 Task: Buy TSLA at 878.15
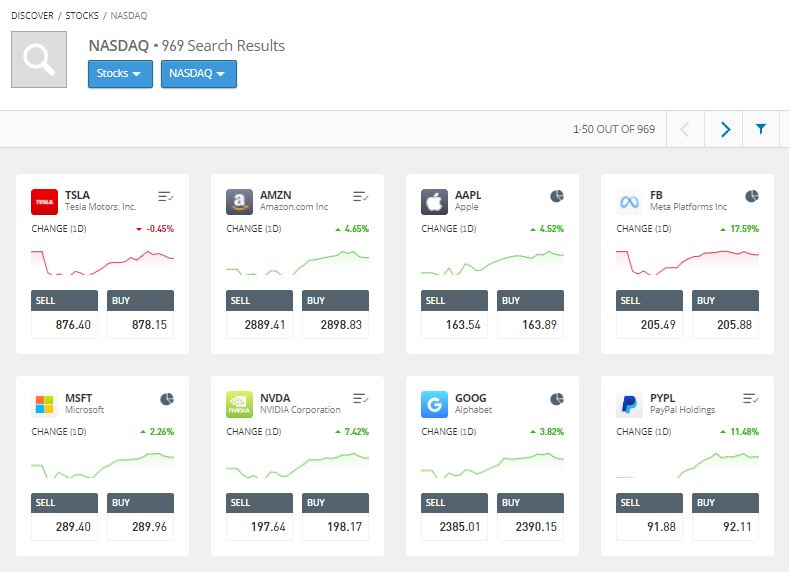coord(140,314)
